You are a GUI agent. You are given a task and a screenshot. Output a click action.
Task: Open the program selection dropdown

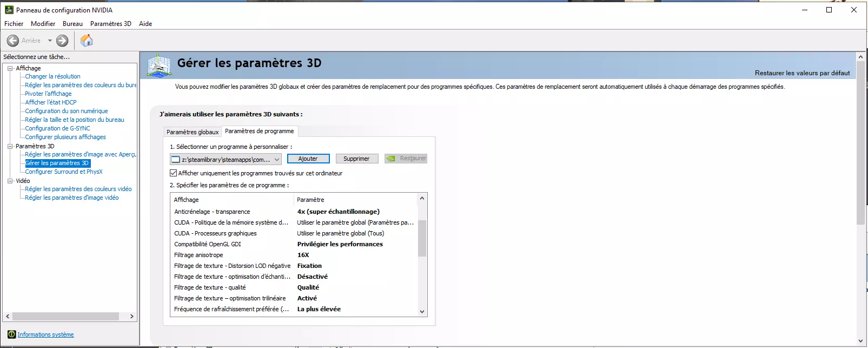(x=277, y=159)
